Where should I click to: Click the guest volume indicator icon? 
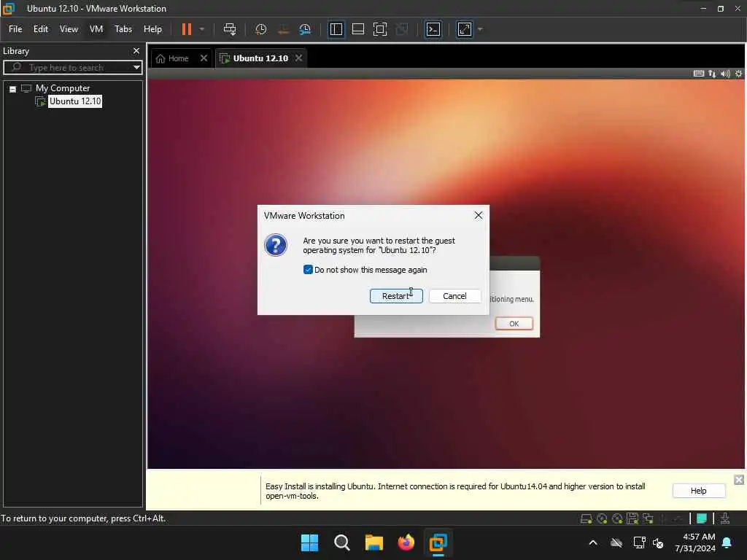coord(725,74)
